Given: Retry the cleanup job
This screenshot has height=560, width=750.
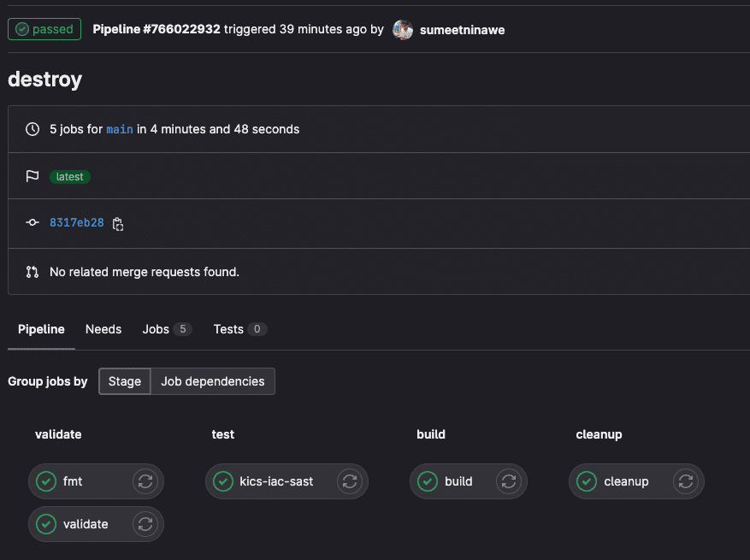Looking at the screenshot, I should click(x=685, y=481).
